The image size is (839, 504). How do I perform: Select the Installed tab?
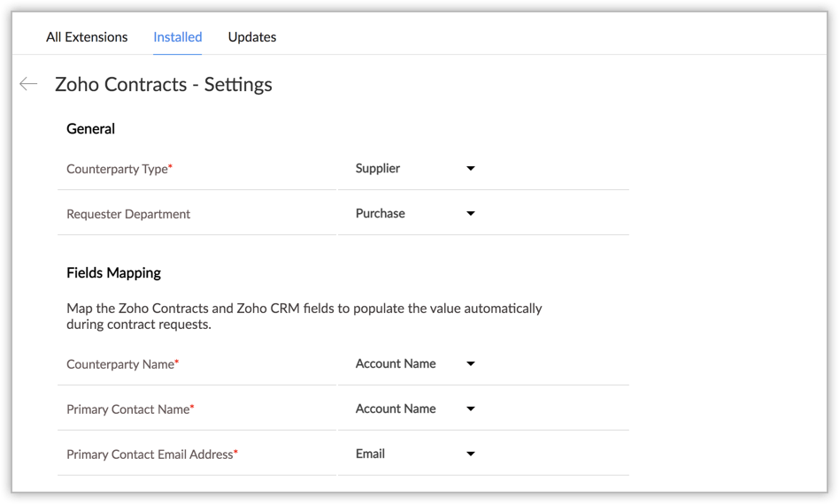[x=177, y=37]
